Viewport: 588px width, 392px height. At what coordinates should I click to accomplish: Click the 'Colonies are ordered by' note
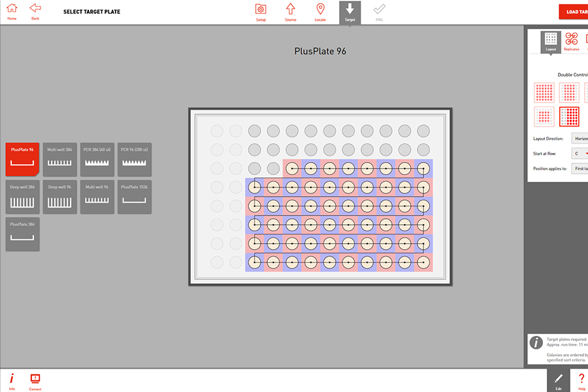(567, 355)
